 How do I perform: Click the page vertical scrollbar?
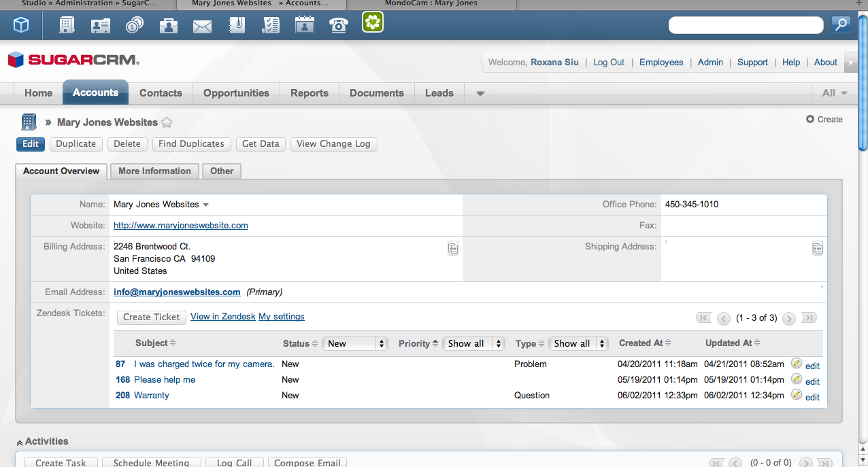click(x=863, y=82)
